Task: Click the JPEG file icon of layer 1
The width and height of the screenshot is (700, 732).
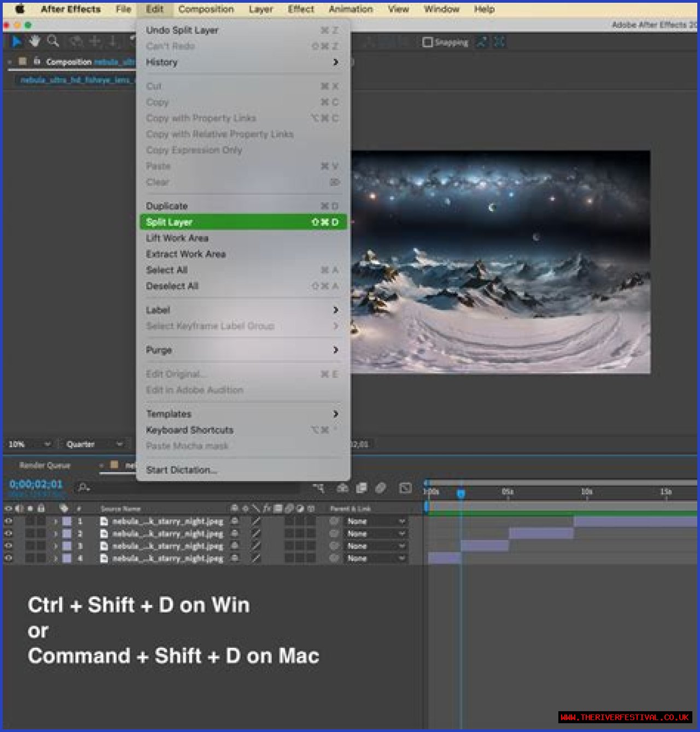Action: point(104,522)
